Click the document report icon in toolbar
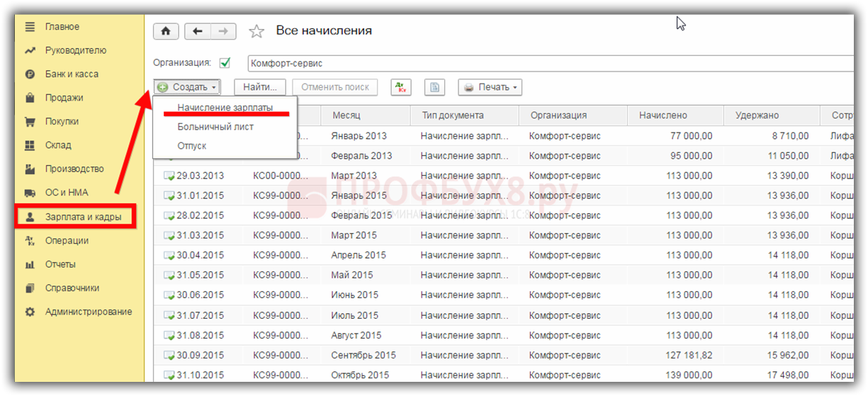 pos(434,87)
